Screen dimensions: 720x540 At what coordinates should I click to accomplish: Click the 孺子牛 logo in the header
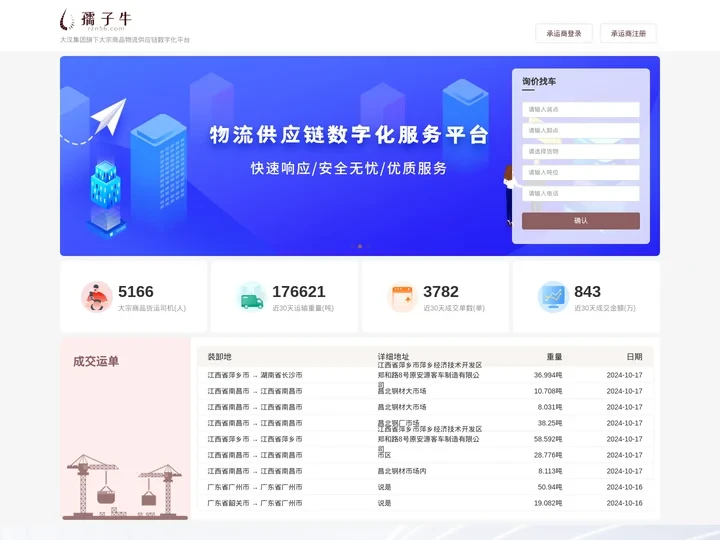96,20
